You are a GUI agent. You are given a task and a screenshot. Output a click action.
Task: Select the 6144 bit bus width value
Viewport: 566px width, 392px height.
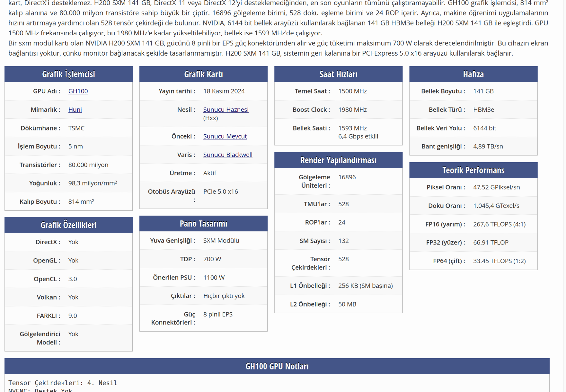pos(485,128)
